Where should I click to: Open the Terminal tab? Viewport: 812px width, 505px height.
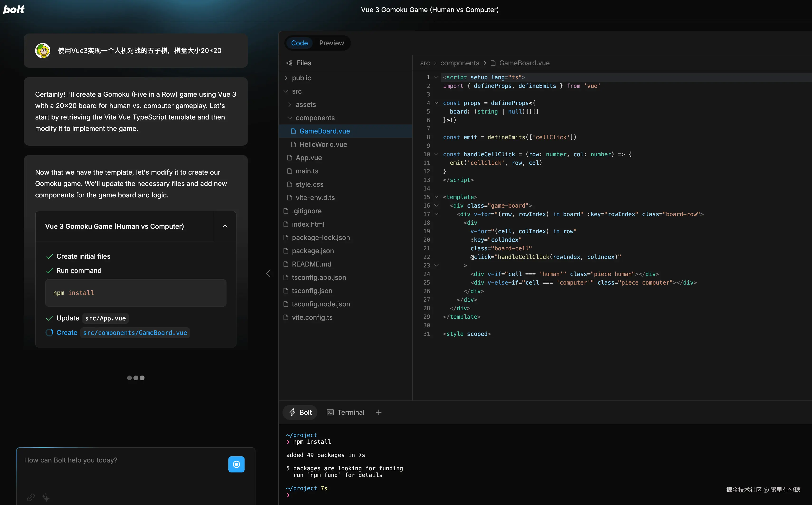tap(345, 412)
